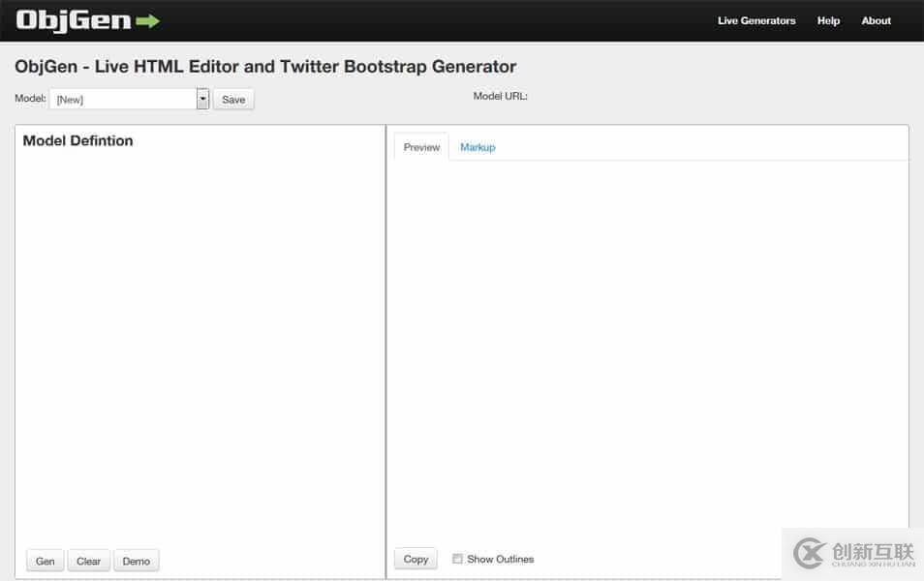Switch to the Markup tab

click(477, 147)
